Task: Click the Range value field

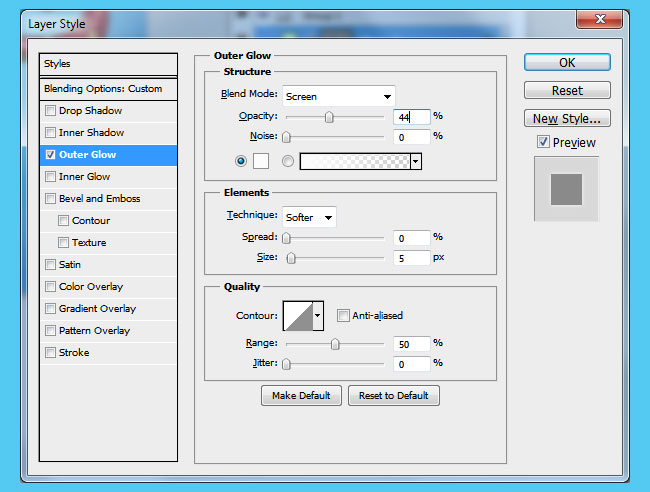Action: (x=412, y=344)
